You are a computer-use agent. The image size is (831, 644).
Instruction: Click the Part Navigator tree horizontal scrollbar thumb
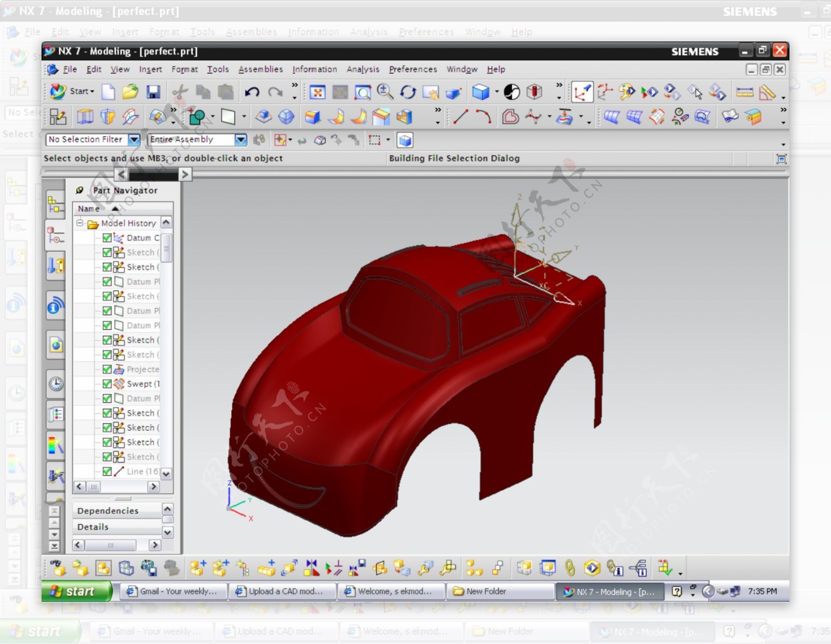tap(93, 487)
